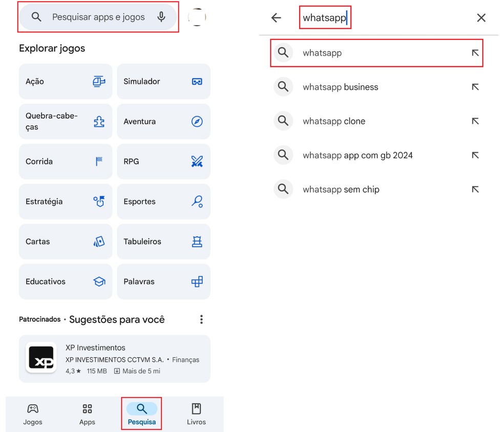The width and height of the screenshot is (504, 432).
Task: Tap the magnifier icon beside whatsapp clone
Action: pyautogui.click(x=283, y=120)
